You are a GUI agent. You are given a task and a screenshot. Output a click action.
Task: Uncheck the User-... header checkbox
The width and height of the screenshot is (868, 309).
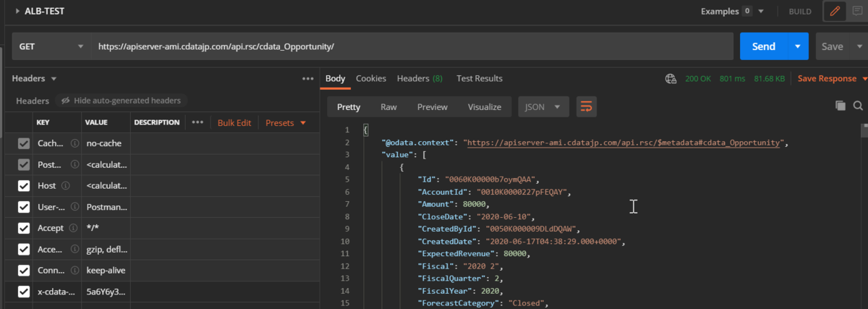24,208
